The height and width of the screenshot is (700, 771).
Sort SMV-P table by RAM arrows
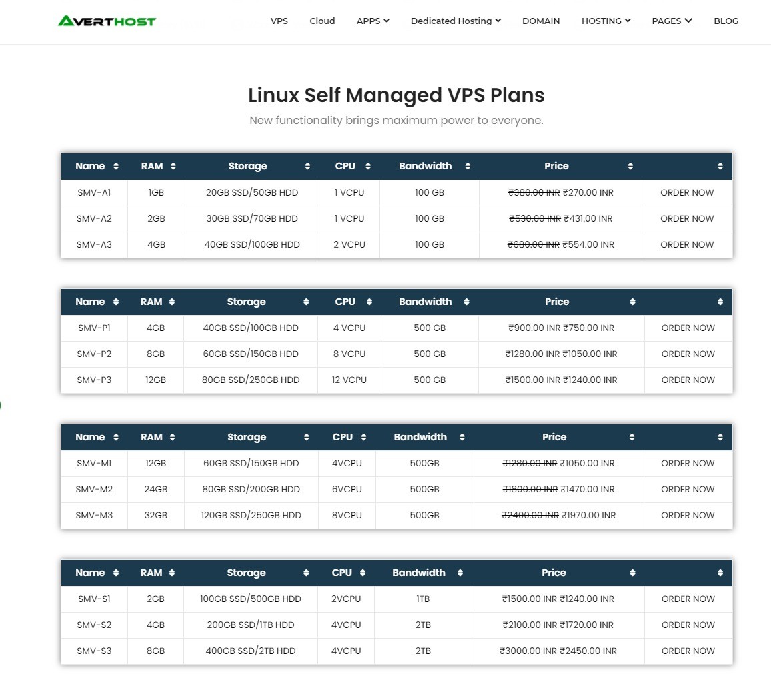[x=172, y=302]
